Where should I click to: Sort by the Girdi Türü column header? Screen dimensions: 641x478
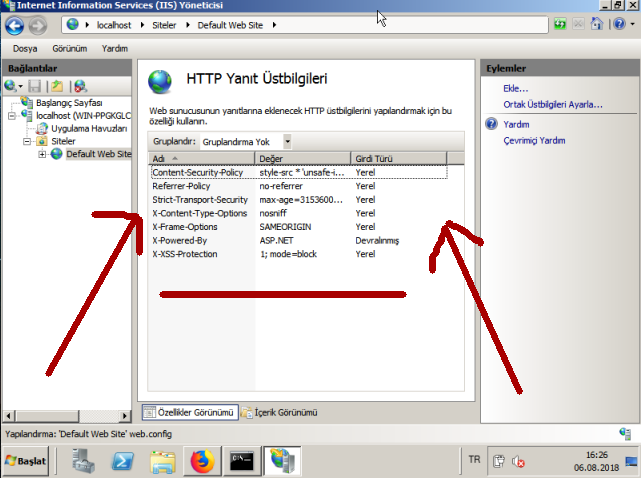[399, 159]
